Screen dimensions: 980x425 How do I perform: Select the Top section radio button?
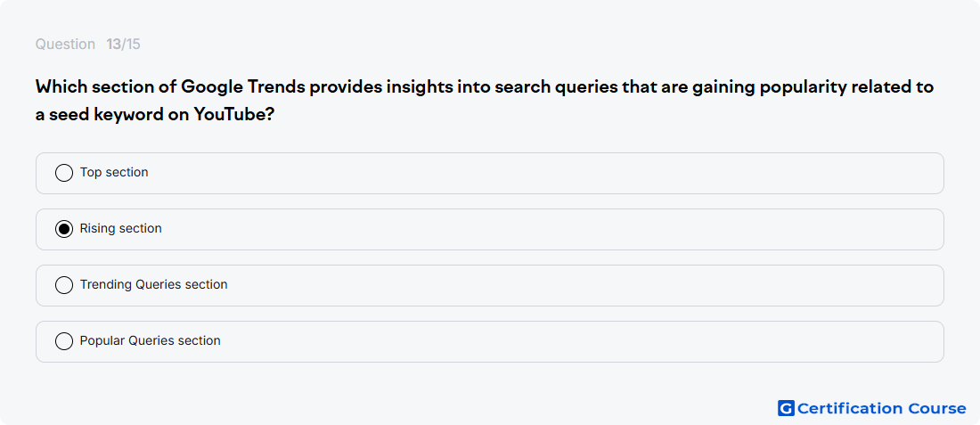tap(64, 173)
